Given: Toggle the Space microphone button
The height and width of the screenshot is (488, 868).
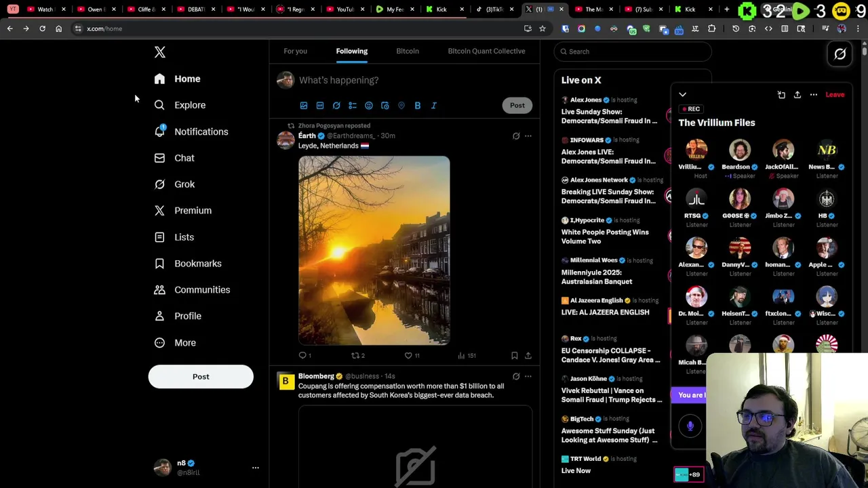Looking at the screenshot, I should click(x=690, y=426).
